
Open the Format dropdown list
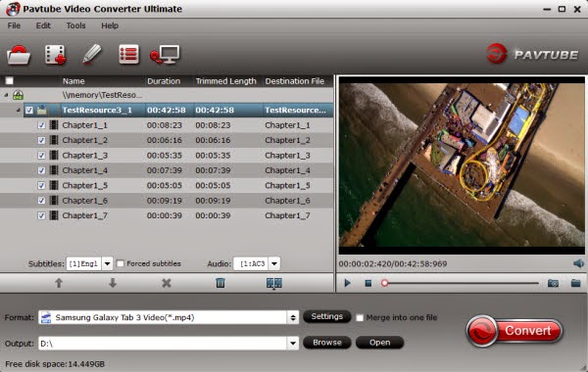coord(293,318)
